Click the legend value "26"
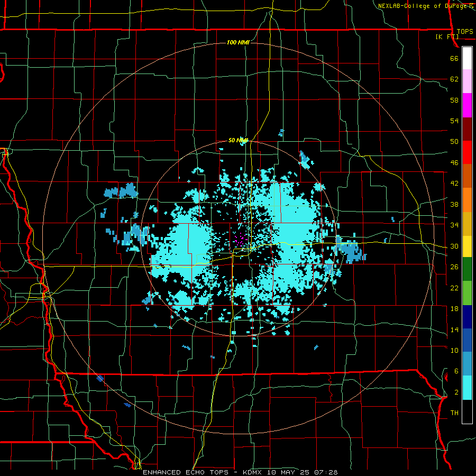The width and height of the screenshot is (476, 476). pyautogui.click(x=454, y=267)
